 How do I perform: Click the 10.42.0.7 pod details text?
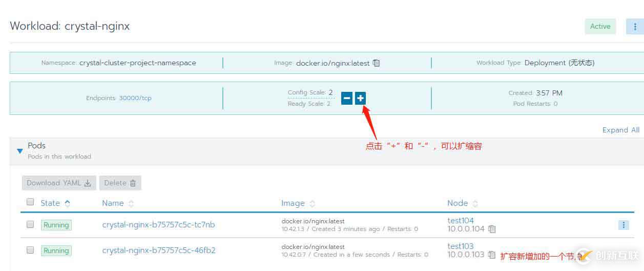[x=355, y=255]
